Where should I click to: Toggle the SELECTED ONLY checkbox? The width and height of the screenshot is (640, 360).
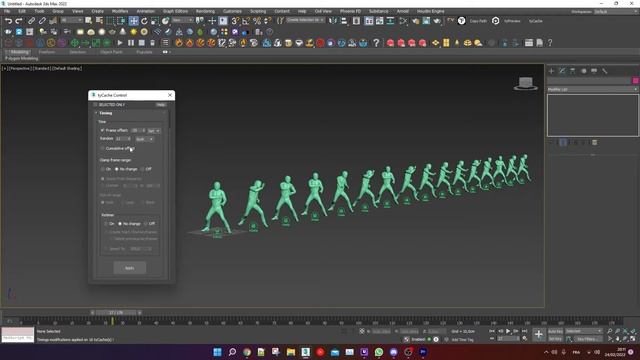click(x=95, y=105)
